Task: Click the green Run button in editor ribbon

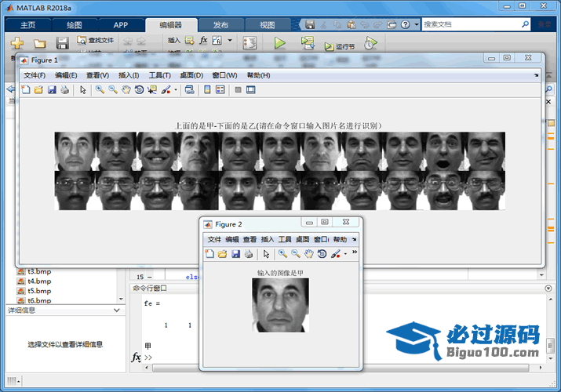Action: pyautogui.click(x=279, y=44)
